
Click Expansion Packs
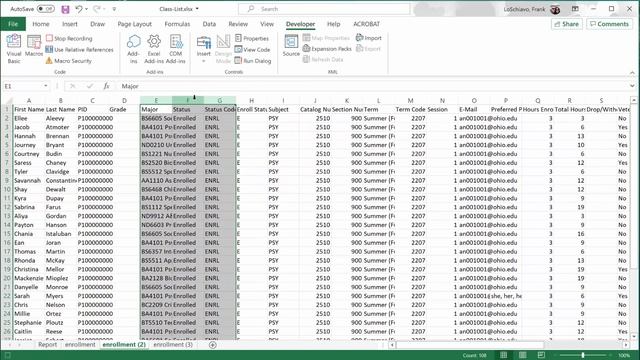pos(327,49)
